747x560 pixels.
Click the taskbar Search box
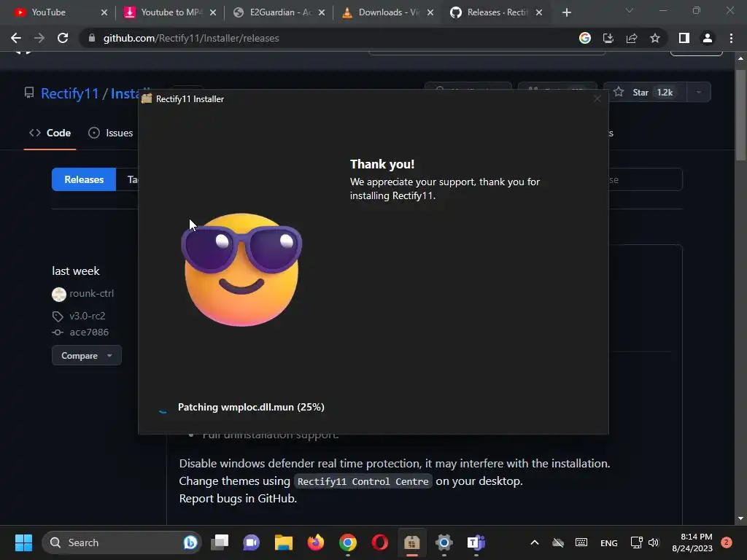pyautogui.click(x=122, y=542)
